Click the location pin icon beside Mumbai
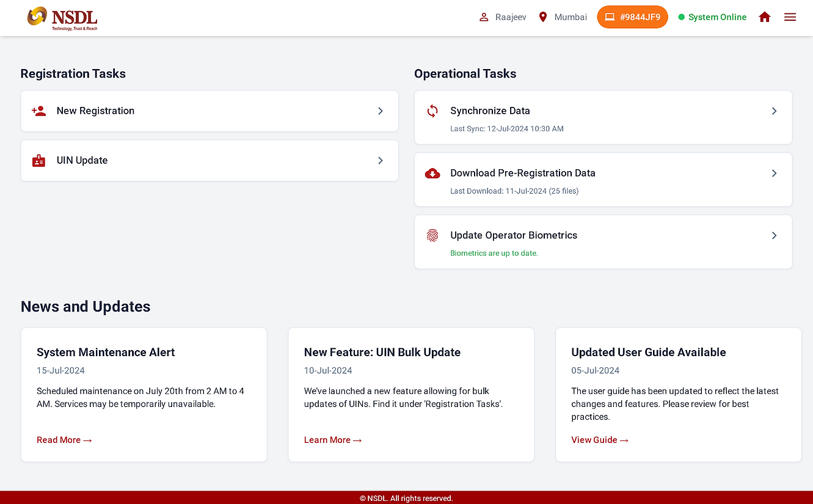813x504 pixels. click(543, 17)
